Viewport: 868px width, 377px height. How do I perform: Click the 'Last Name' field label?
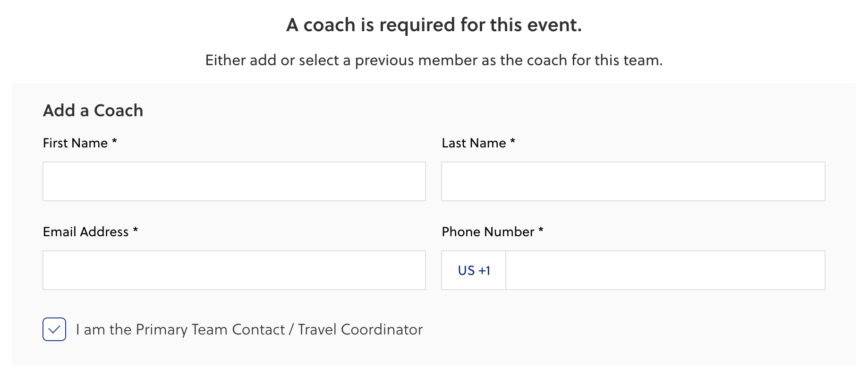click(474, 143)
